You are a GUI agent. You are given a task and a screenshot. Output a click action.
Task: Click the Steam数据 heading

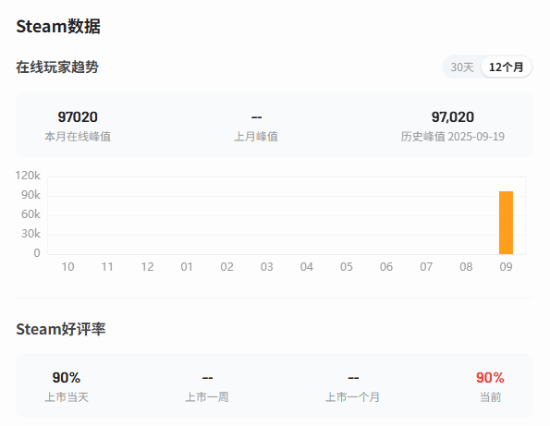point(58,26)
